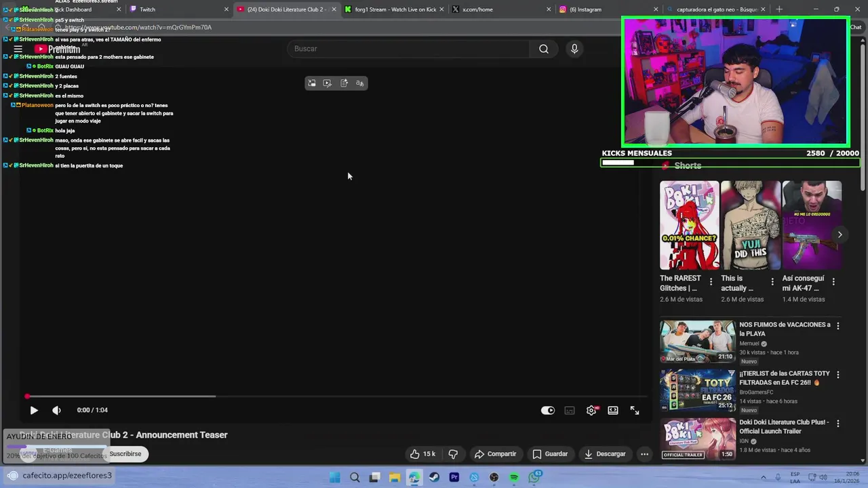Dislike the video with thumbs down
The height and width of the screenshot is (488, 868).
pyautogui.click(x=453, y=454)
